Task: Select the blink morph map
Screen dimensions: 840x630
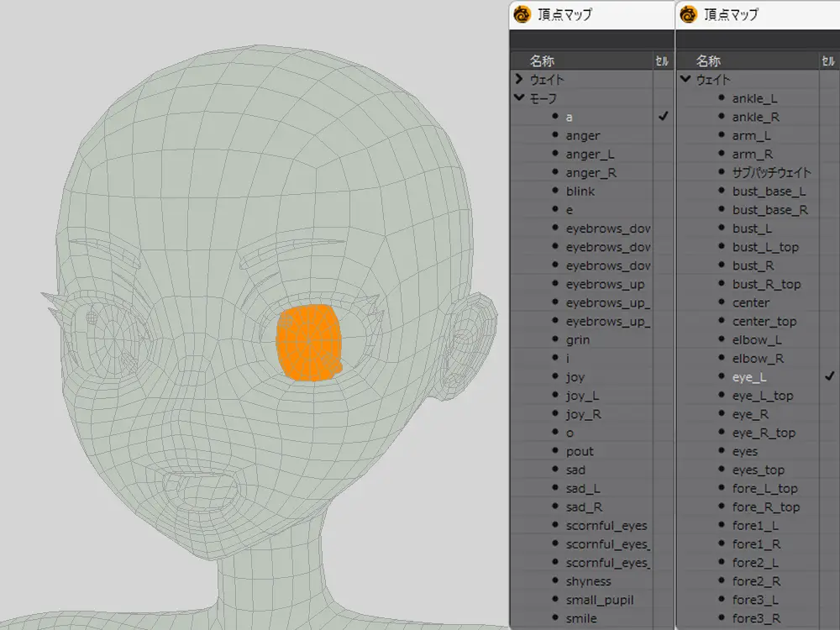Action: coord(580,192)
